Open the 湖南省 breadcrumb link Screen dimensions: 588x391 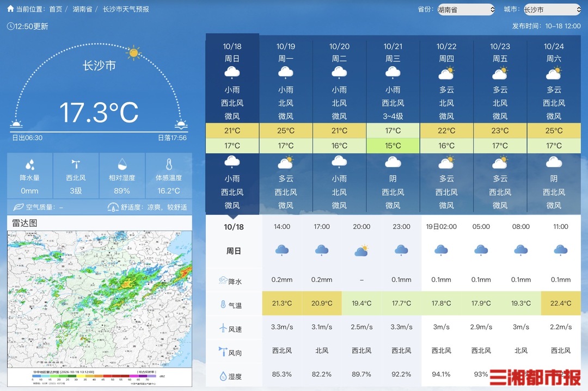tap(83, 9)
